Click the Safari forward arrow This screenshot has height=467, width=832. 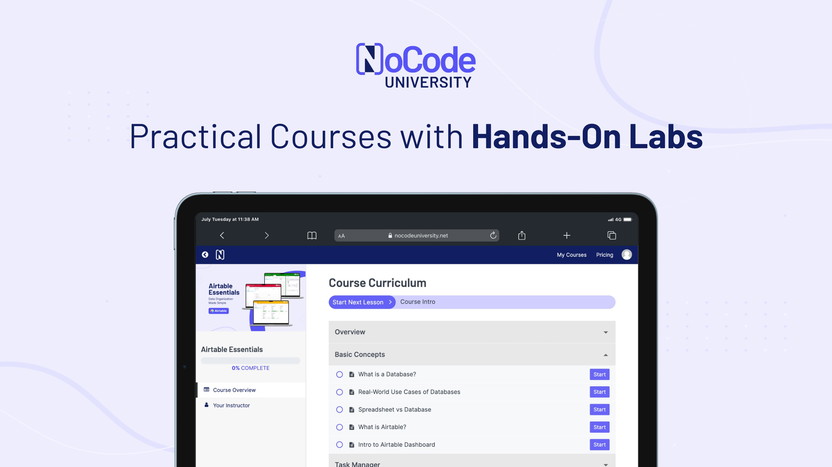coord(266,236)
